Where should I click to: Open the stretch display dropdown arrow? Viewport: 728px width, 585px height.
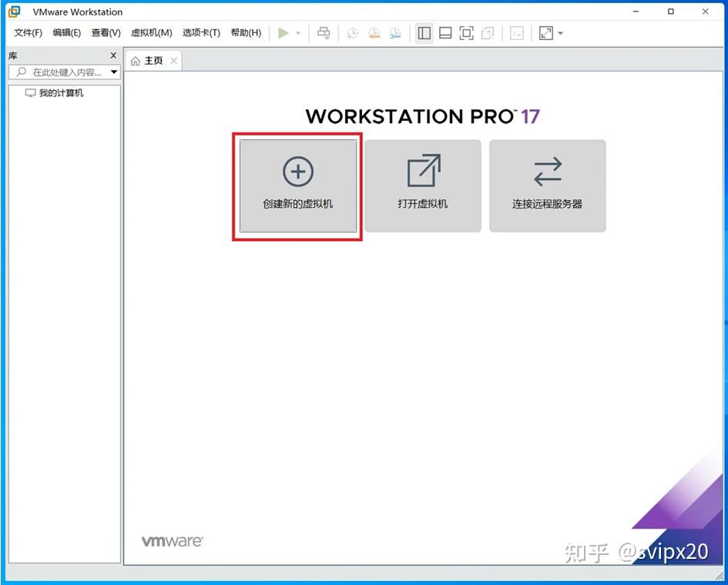560,33
